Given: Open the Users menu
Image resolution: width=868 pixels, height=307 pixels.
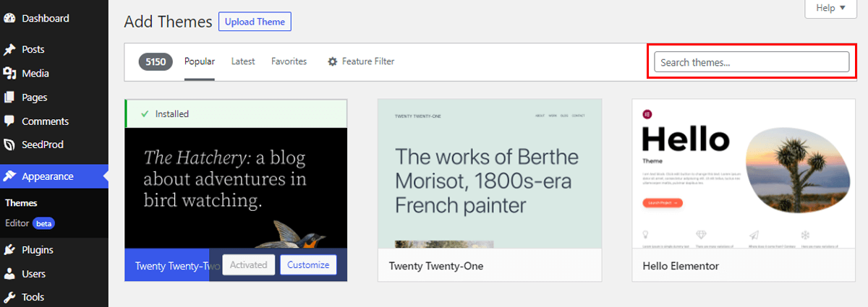Looking at the screenshot, I should pos(54,274).
